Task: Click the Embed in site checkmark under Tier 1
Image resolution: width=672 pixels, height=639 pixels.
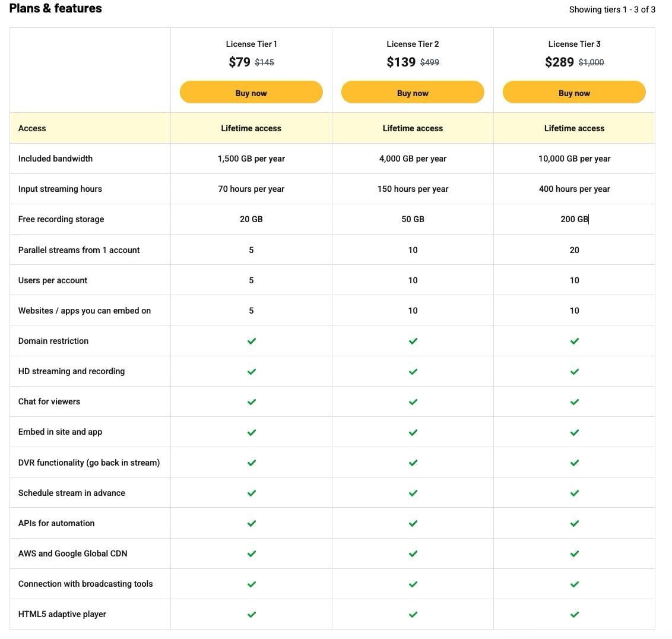Action: [x=251, y=432]
